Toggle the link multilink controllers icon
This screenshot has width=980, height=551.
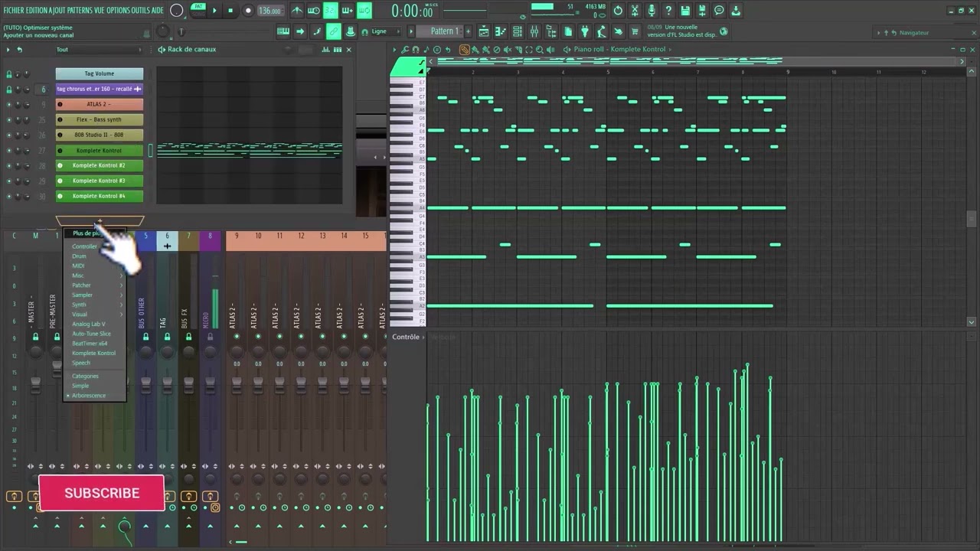(334, 31)
